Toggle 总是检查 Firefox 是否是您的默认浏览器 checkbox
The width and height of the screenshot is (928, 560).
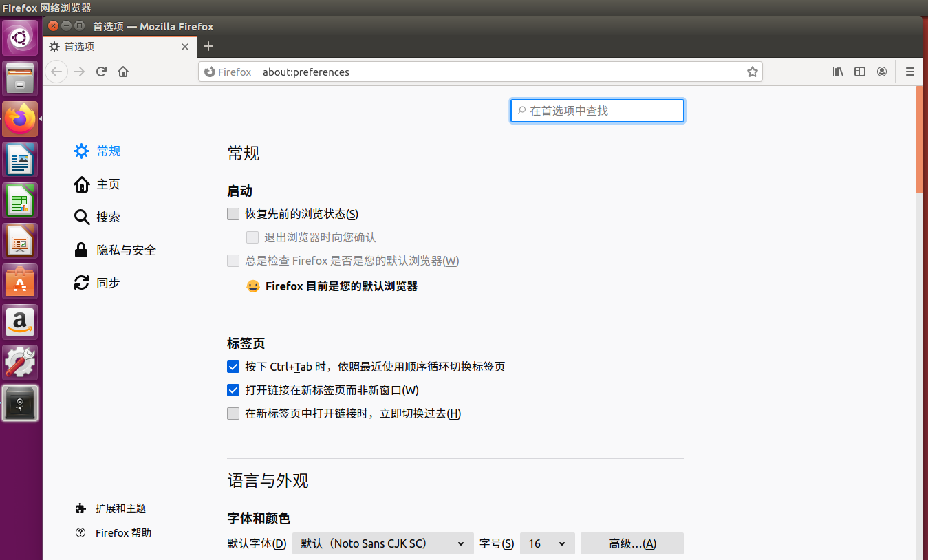pos(233,261)
